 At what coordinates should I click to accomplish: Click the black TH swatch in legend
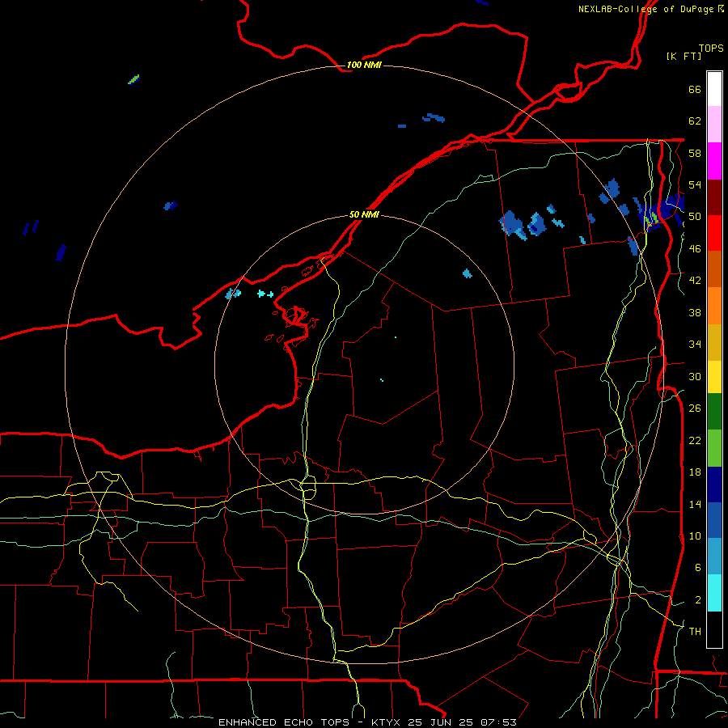click(x=714, y=629)
